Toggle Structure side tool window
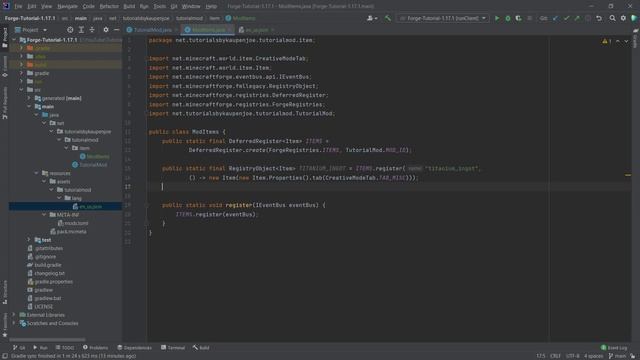 [5, 292]
